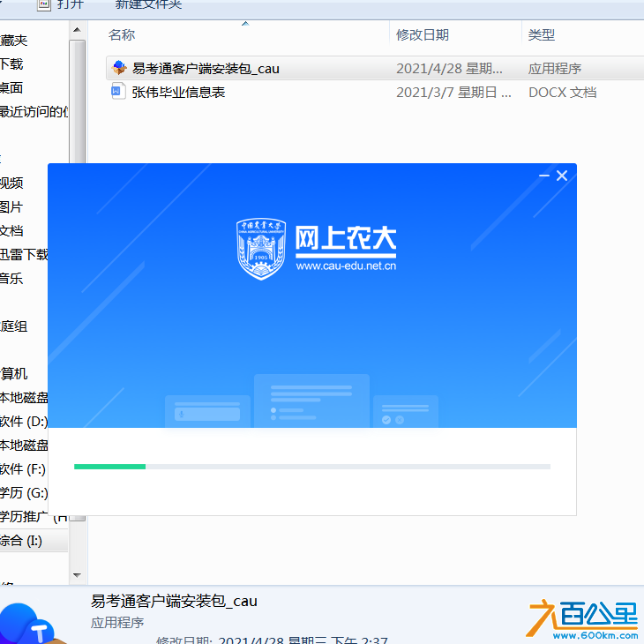
Task: Select the 软件 (F:) drive
Action: (x=23, y=469)
